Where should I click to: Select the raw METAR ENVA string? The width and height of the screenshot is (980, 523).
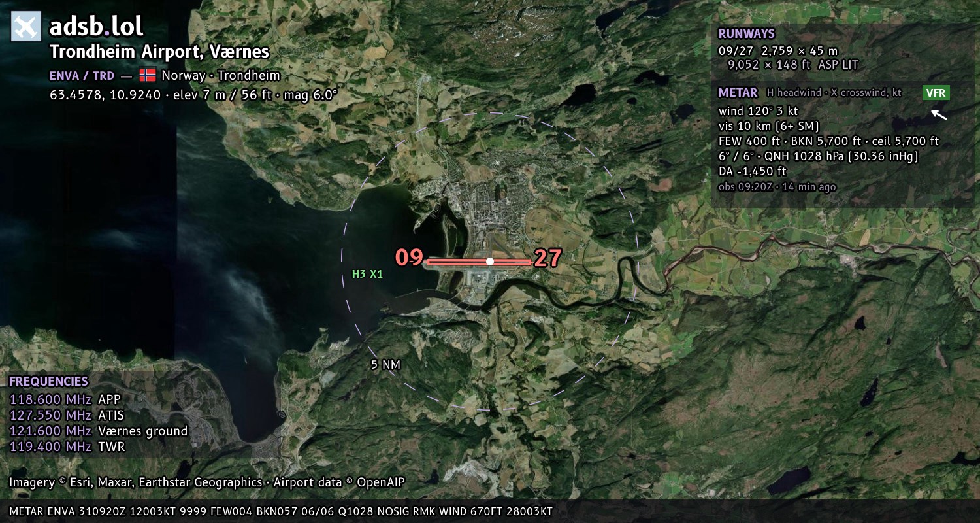click(281, 511)
